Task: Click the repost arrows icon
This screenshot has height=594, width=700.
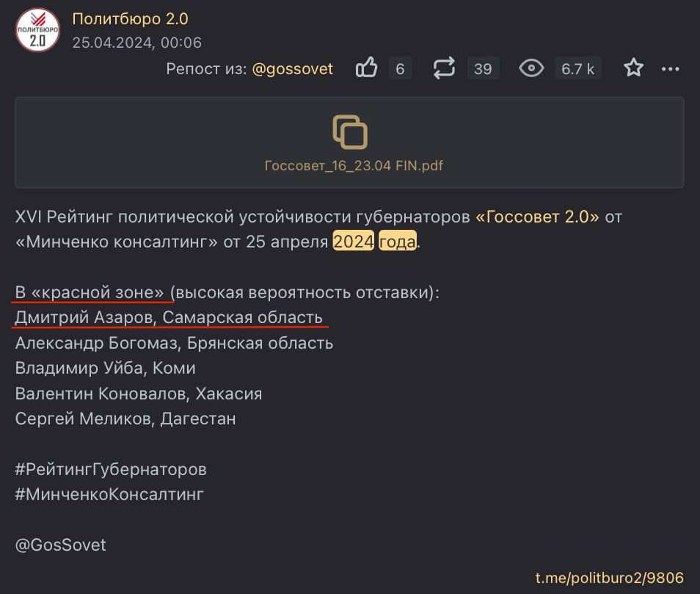Action: coord(444,68)
